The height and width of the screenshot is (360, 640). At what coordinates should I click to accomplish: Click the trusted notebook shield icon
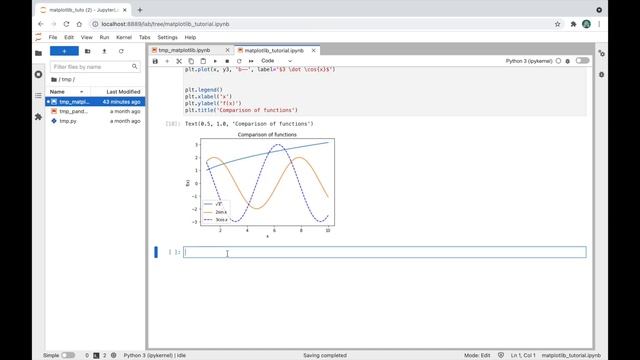pyautogui.click(x=501, y=356)
